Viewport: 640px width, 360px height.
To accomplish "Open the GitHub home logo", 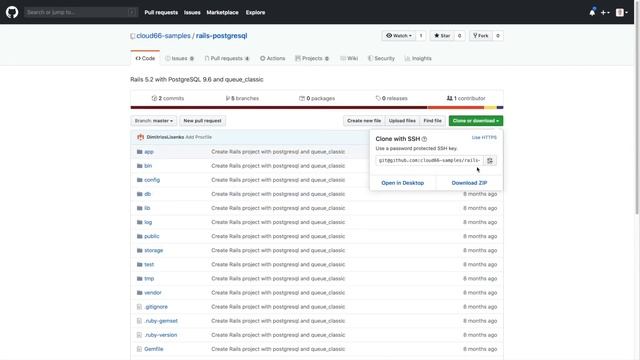I will [x=12, y=12].
